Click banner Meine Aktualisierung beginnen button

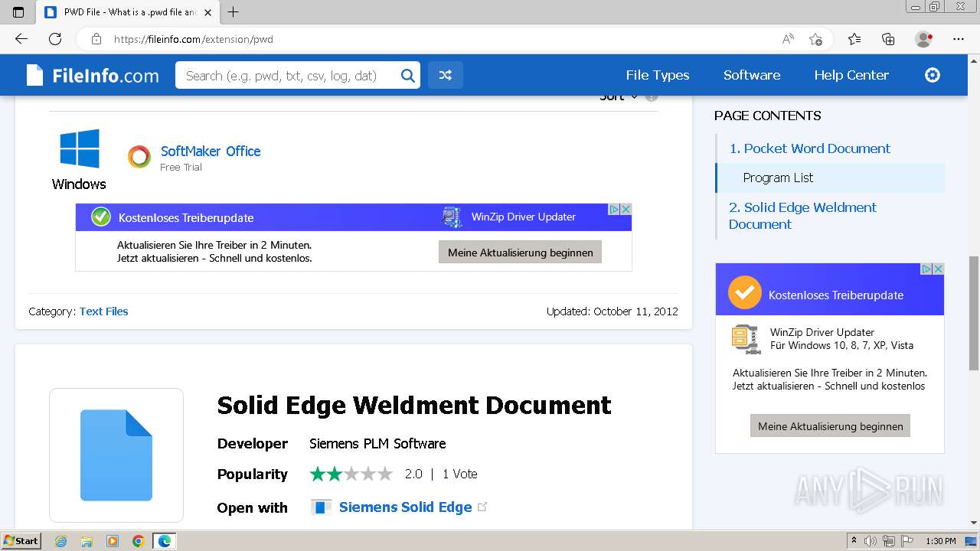521,253
